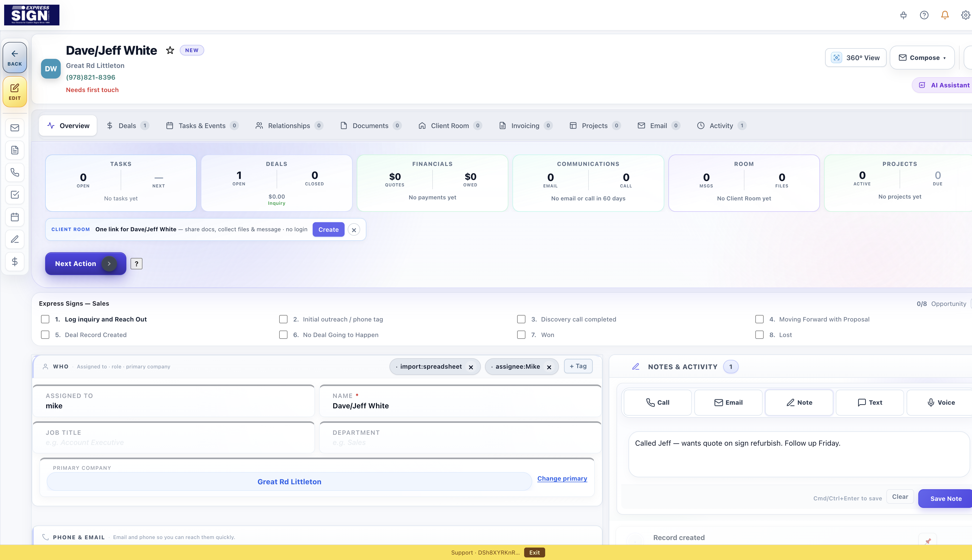Open the 360° View button
Screen dimensions: 972x560
856,58
